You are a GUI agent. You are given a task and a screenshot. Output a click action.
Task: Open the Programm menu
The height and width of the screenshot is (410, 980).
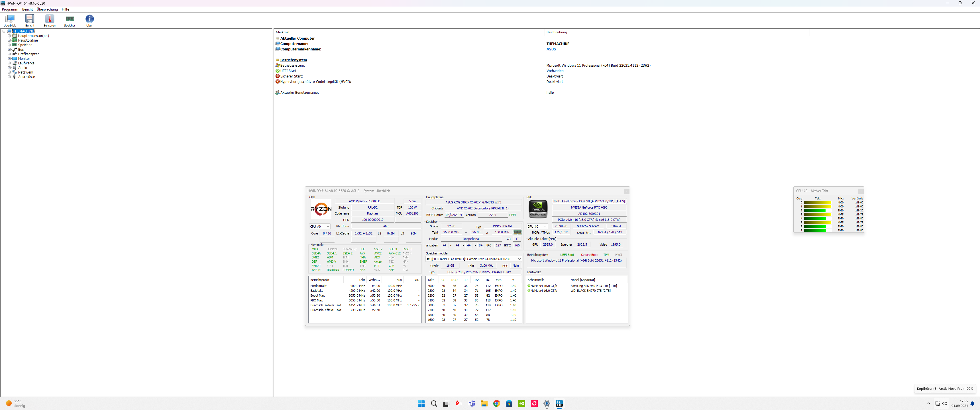(10, 9)
